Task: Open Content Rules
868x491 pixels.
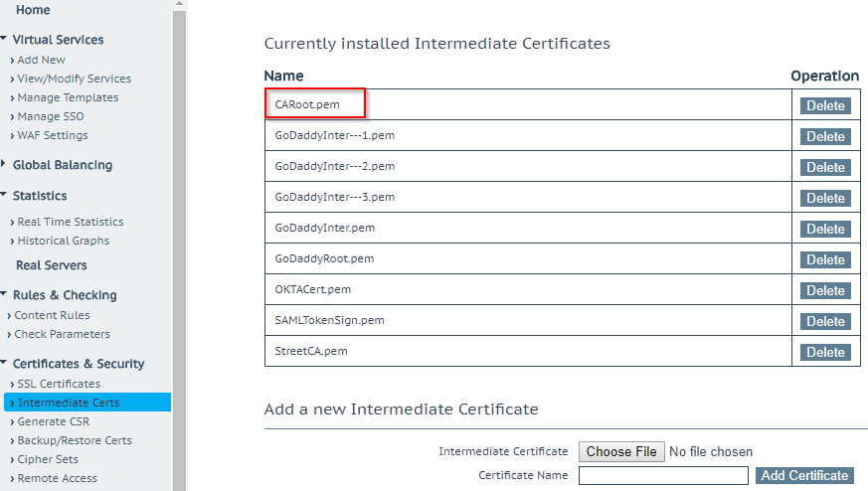Action: (52, 315)
